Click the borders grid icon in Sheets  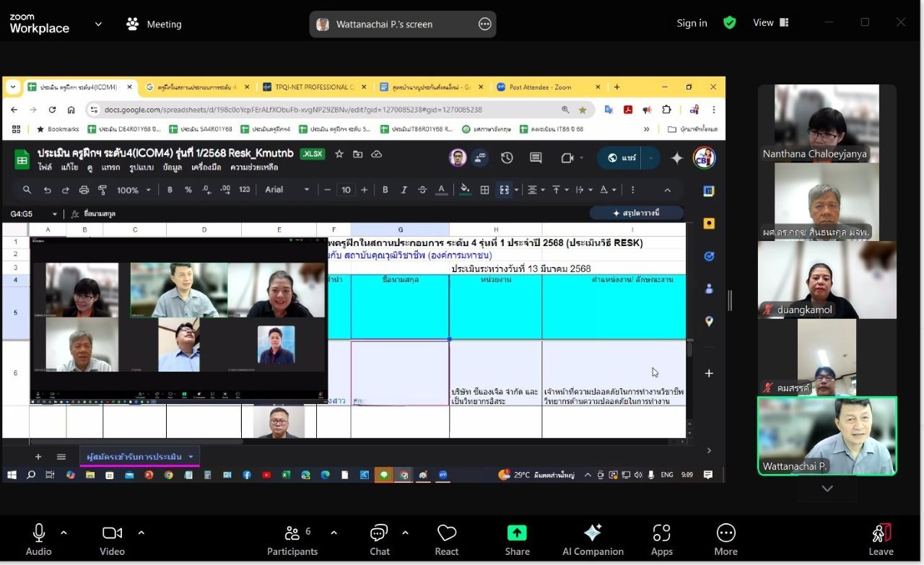tap(484, 190)
